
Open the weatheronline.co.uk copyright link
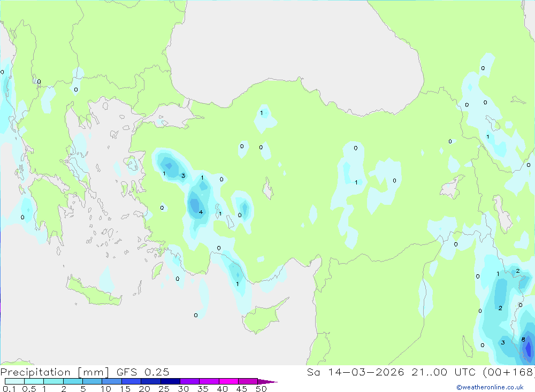tap(490, 387)
